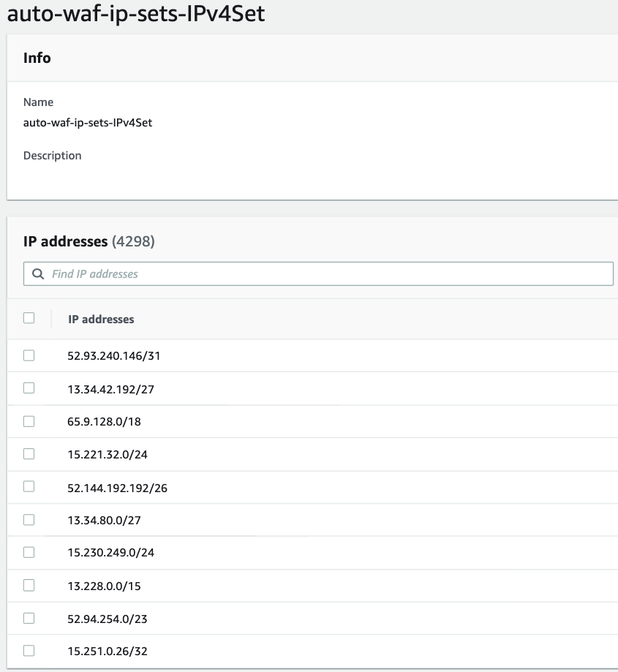Select 52.144.192.192/26 entry checkbox

[x=29, y=487]
